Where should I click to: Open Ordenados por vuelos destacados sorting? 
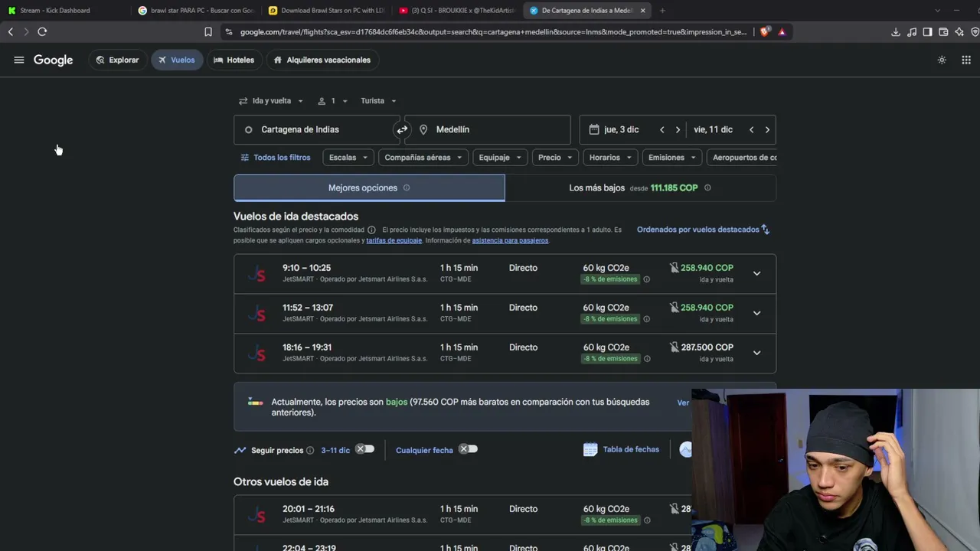point(703,230)
